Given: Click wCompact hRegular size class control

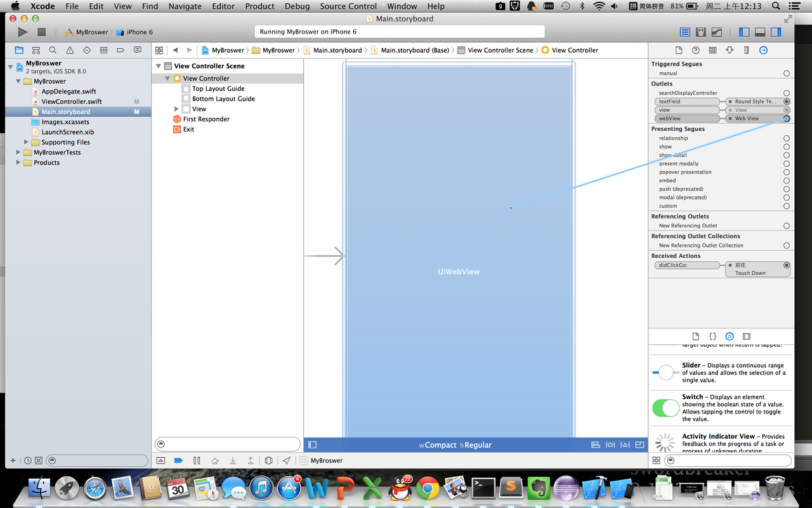Looking at the screenshot, I should pyautogui.click(x=455, y=445).
